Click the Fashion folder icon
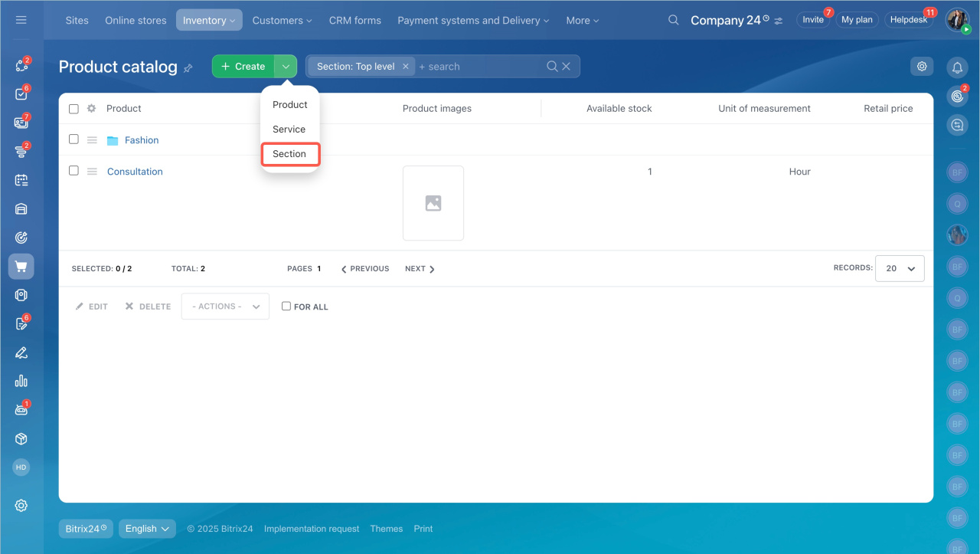980x554 pixels. [113, 140]
